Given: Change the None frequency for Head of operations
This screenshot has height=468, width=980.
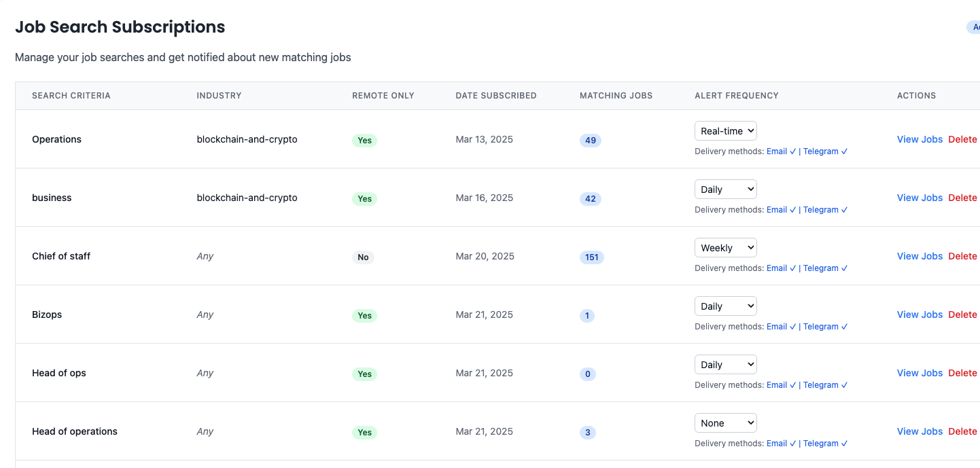Looking at the screenshot, I should click(x=725, y=422).
